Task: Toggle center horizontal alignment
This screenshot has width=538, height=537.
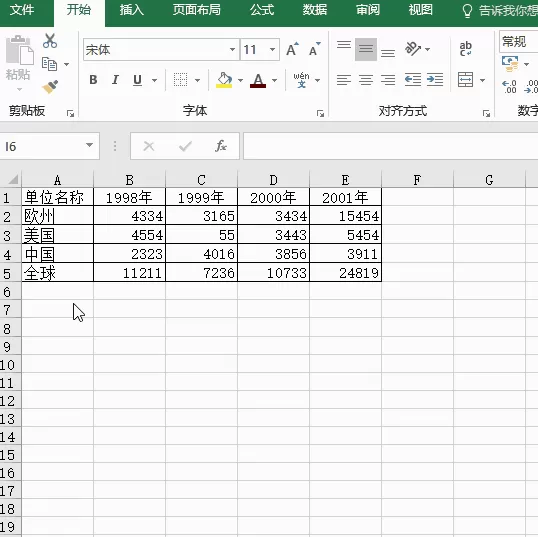Action: [366, 80]
